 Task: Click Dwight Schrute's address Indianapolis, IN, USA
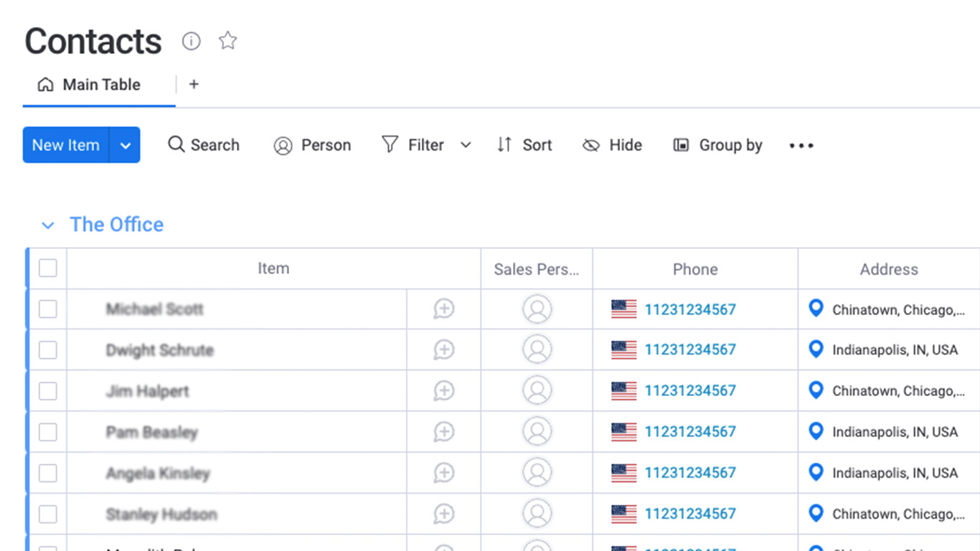(895, 351)
